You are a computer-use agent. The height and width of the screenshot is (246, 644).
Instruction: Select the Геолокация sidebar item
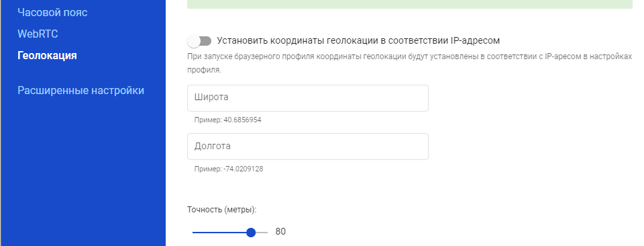[47, 55]
